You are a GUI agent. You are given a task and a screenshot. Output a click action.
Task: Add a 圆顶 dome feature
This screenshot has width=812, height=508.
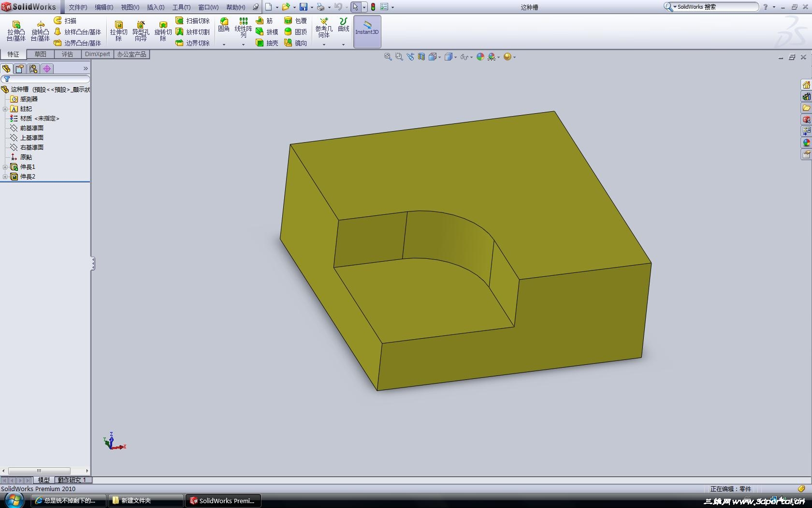pyautogui.click(x=295, y=32)
